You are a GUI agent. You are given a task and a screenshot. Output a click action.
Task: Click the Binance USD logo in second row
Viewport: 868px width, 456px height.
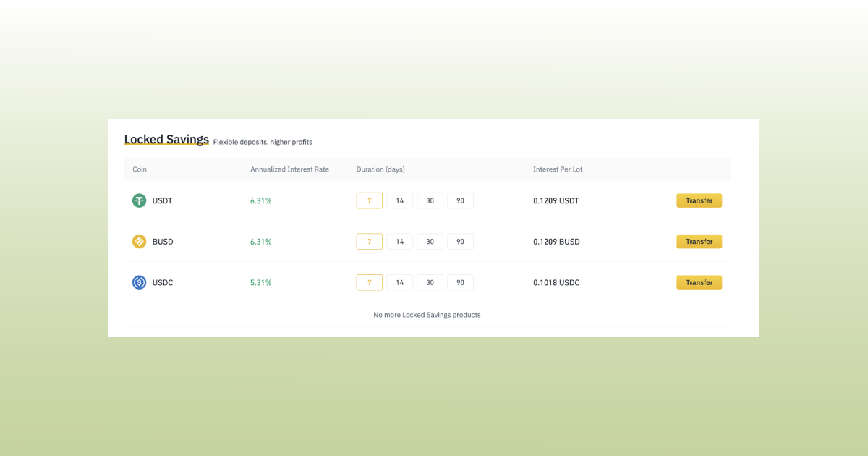(x=139, y=241)
